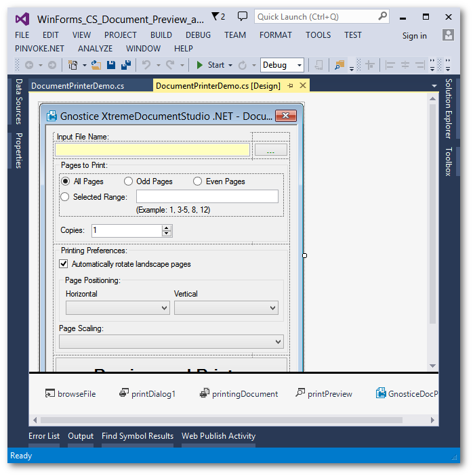
Task: Open the FILE menu
Action: pyautogui.click(x=22, y=35)
